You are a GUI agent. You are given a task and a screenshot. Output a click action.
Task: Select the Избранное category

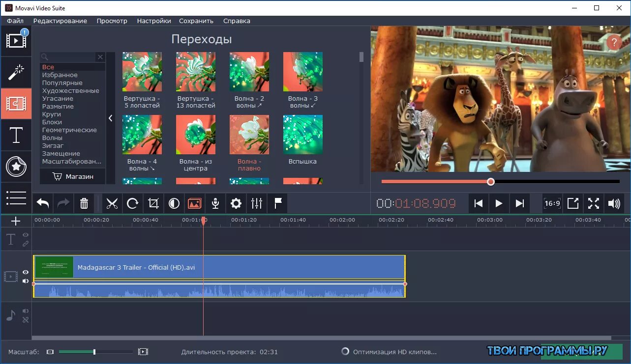pyautogui.click(x=60, y=75)
